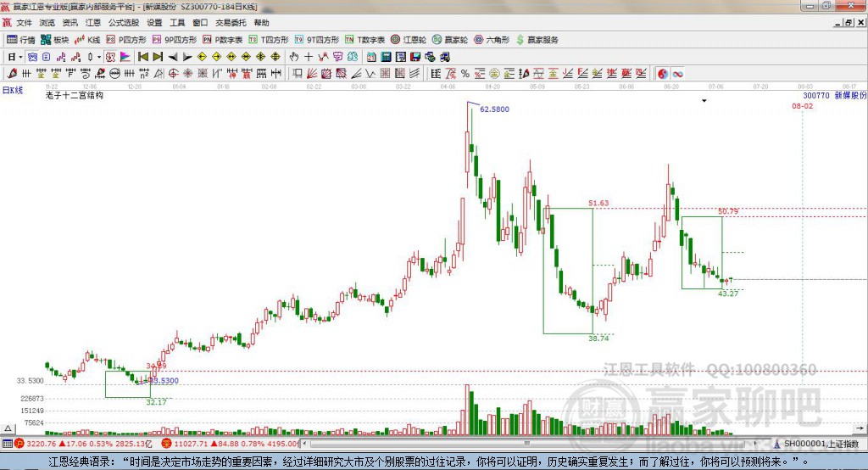
Task: Open the T四方形 tool
Action: point(269,39)
